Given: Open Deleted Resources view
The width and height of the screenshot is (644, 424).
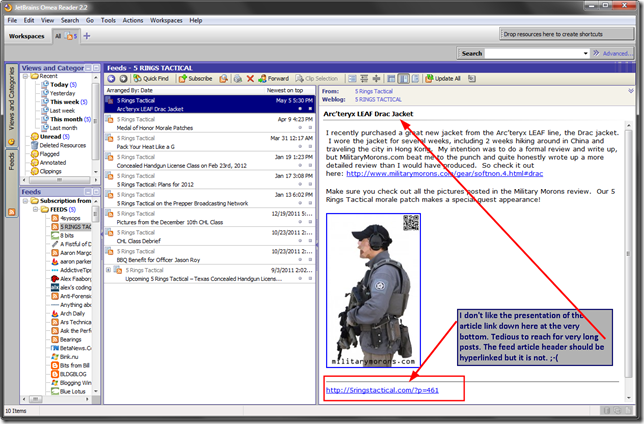Looking at the screenshot, I should pyautogui.click(x=58, y=145).
